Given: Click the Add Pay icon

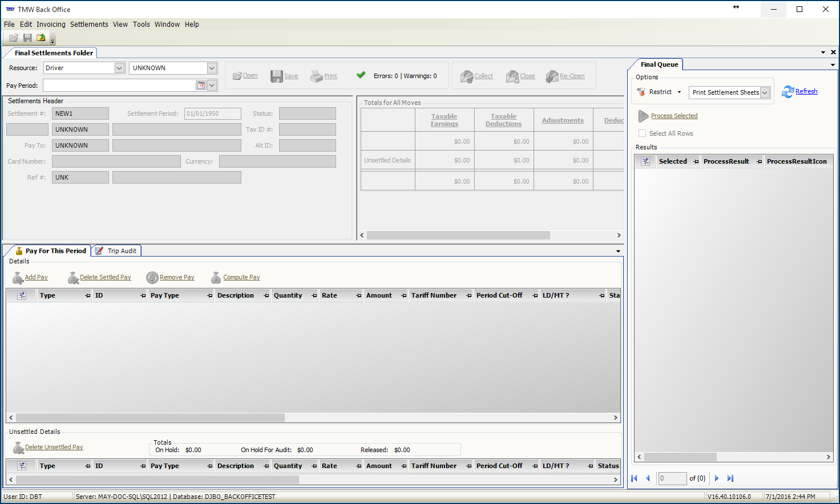Looking at the screenshot, I should pos(18,278).
